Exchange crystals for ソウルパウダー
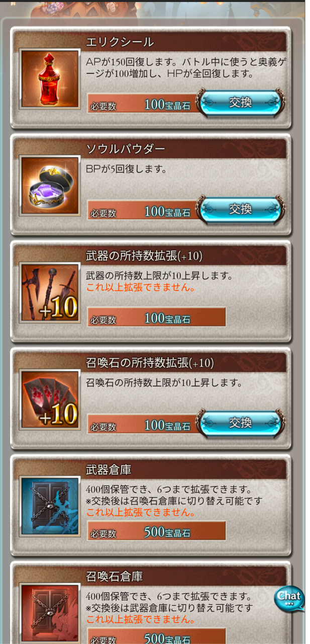 point(240,209)
